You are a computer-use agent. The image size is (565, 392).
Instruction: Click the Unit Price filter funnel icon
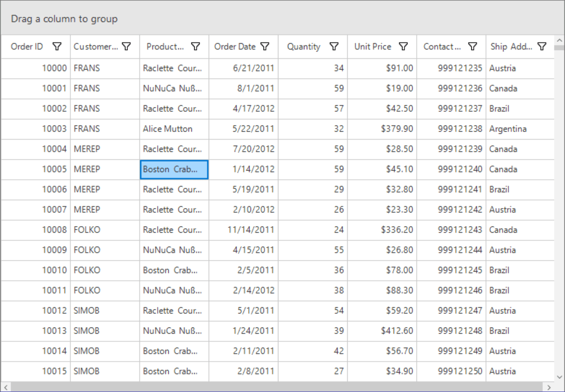[403, 46]
